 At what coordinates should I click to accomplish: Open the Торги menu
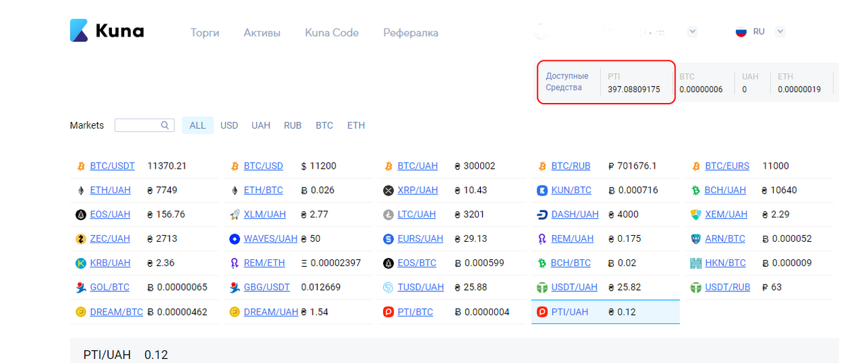[205, 33]
